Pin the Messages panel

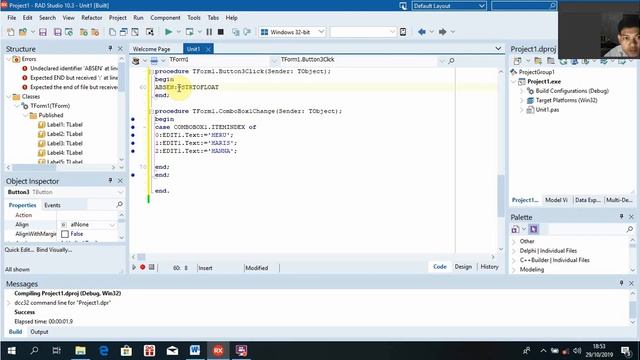point(621,283)
